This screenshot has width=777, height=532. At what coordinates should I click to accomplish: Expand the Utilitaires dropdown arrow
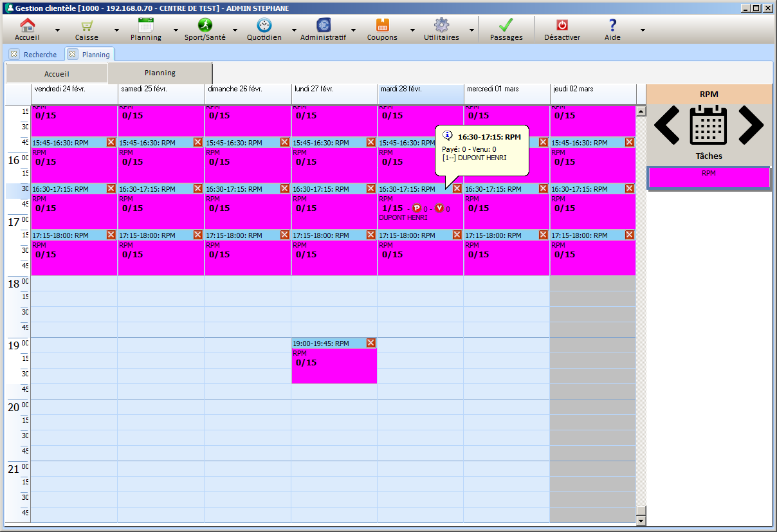(x=471, y=30)
